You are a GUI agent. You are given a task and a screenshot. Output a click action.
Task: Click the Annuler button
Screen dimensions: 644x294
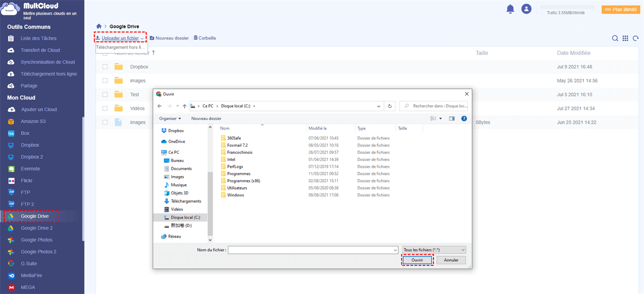pos(451,260)
